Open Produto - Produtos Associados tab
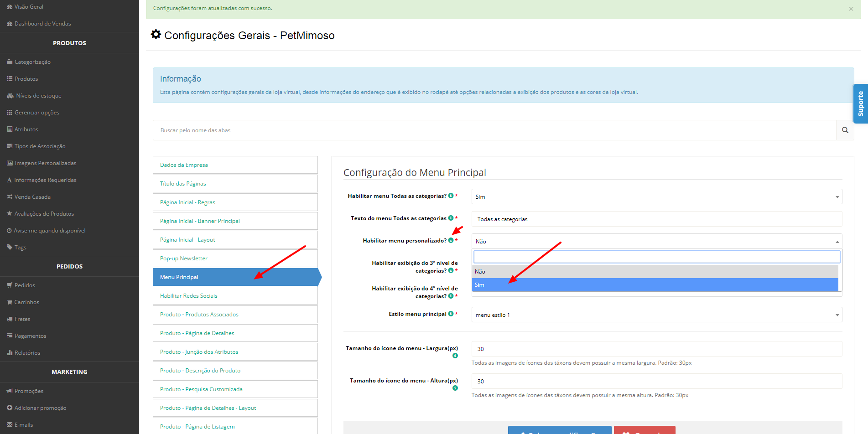The width and height of the screenshot is (868, 434). (235, 315)
